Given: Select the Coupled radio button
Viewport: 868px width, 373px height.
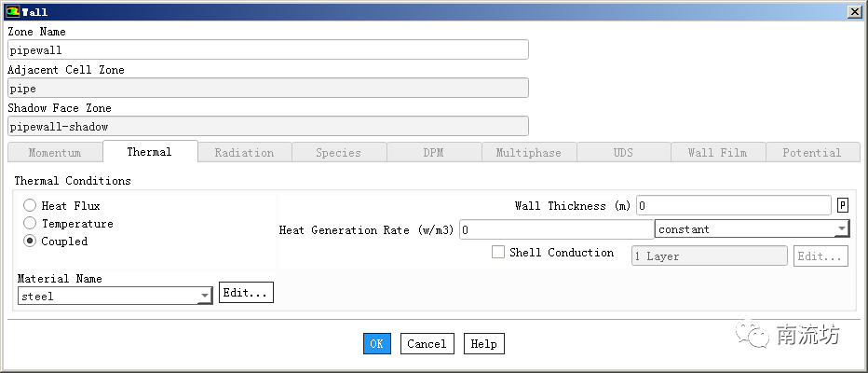Looking at the screenshot, I should coord(31,241).
